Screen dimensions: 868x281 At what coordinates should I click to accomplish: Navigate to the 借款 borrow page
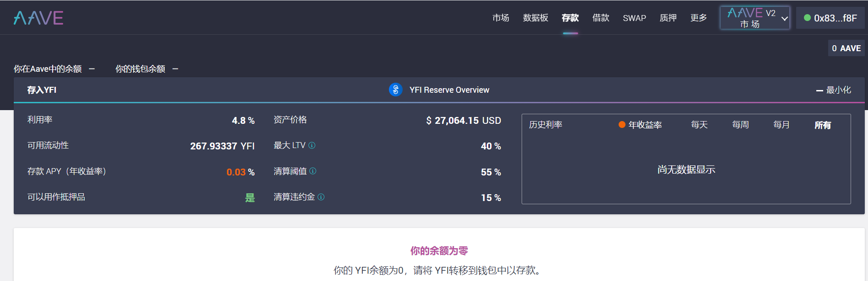(x=601, y=18)
